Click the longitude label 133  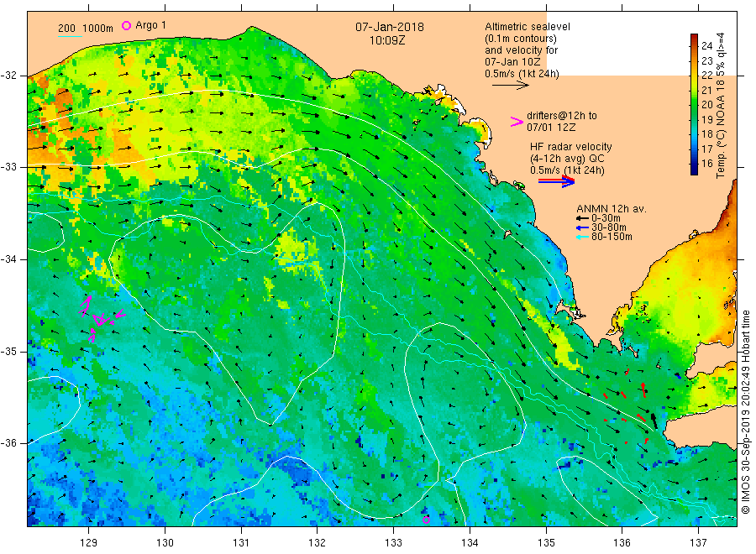(x=393, y=543)
